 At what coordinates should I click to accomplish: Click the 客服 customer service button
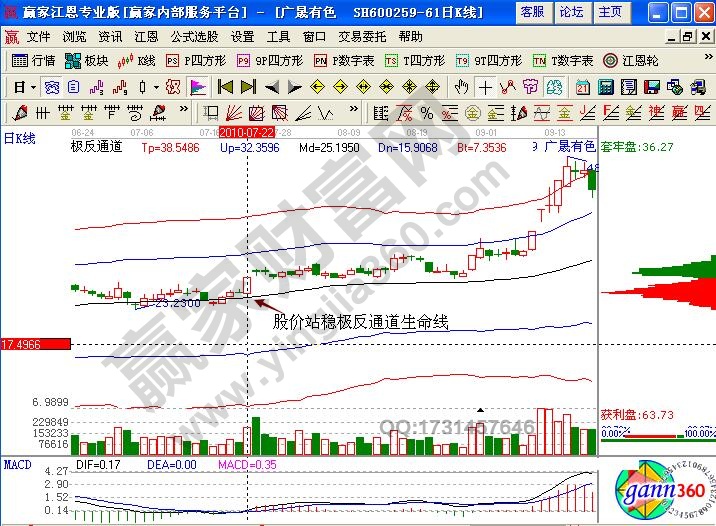533,12
